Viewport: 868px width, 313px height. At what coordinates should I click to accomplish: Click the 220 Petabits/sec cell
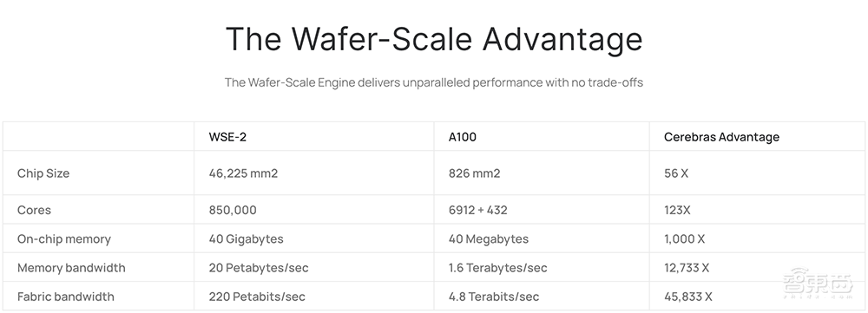click(x=257, y=297)
